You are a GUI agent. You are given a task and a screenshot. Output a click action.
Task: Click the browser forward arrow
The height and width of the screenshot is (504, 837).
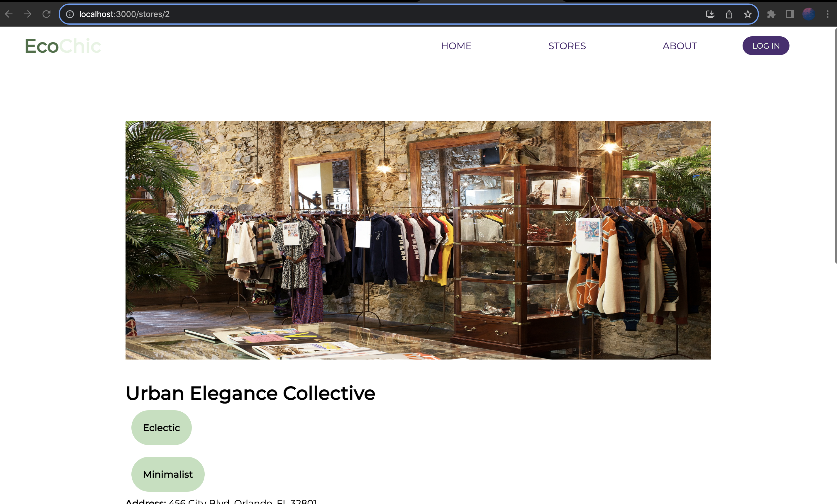point(28,14)
